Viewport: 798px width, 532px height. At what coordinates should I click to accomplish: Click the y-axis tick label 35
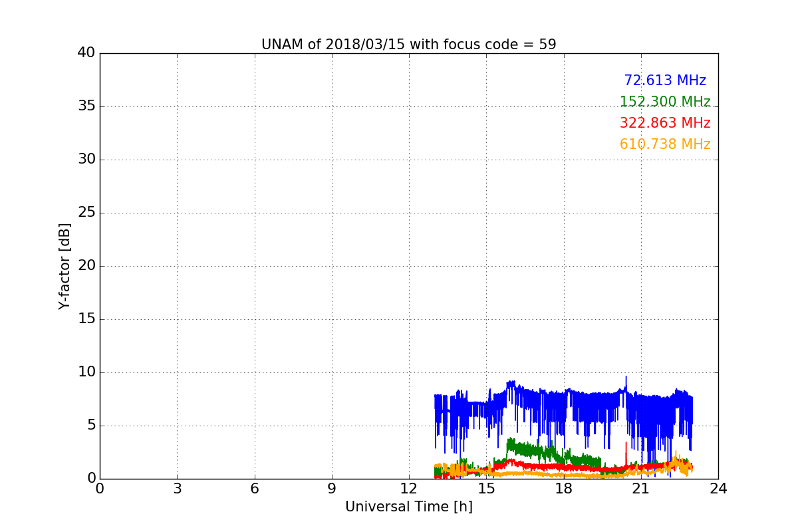coord(86,106)
